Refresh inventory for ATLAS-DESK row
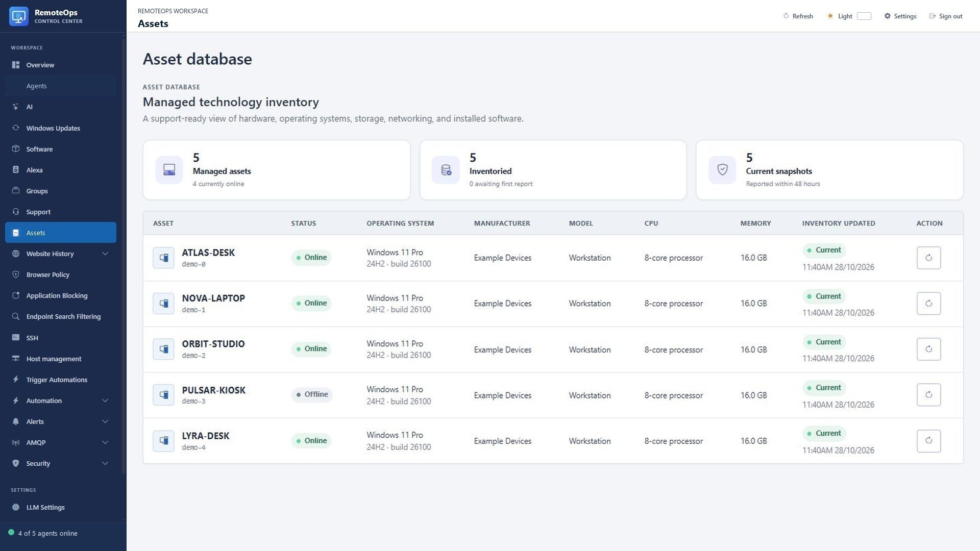 tap(928, 258)
